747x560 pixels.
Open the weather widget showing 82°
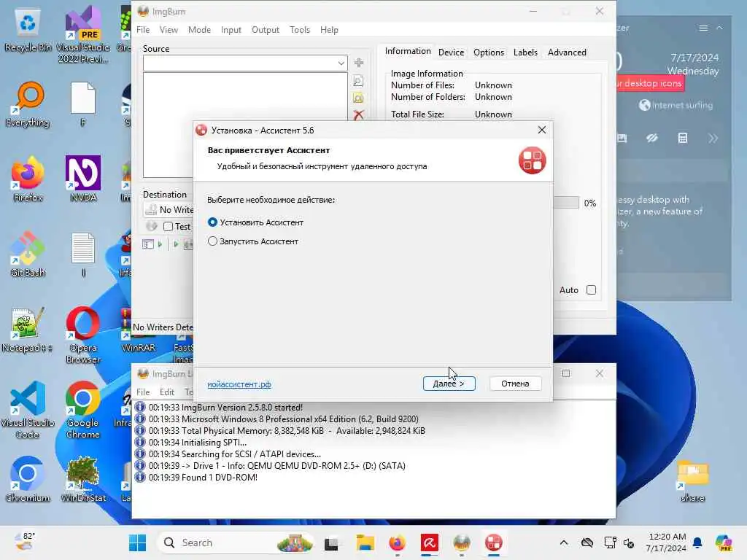[24, 542]
